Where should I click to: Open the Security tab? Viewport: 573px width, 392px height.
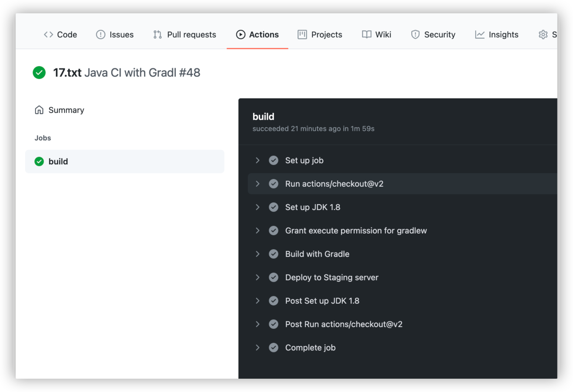[433, 34]
